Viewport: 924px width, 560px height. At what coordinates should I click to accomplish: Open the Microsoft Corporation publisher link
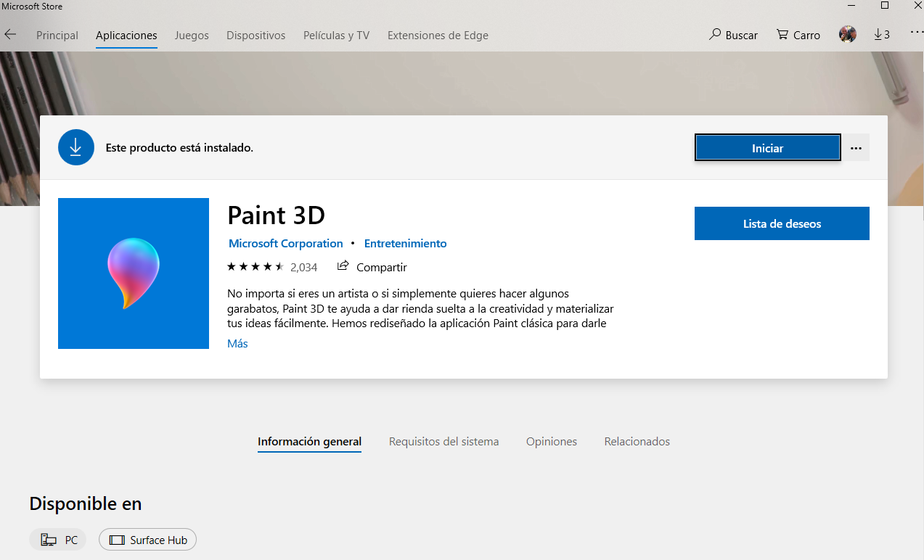[286, 244]
